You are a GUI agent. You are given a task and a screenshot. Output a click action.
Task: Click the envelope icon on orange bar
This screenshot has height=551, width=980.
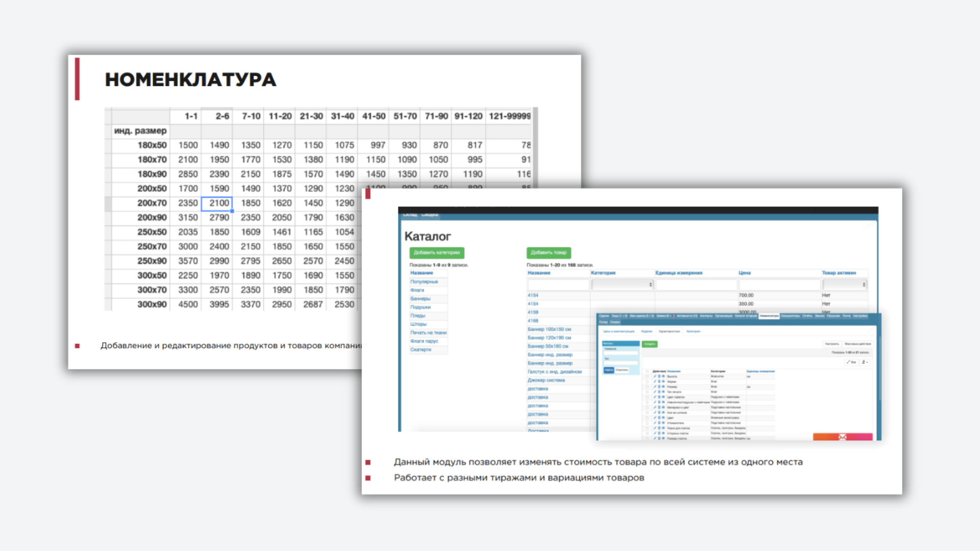tap(842, 437)
